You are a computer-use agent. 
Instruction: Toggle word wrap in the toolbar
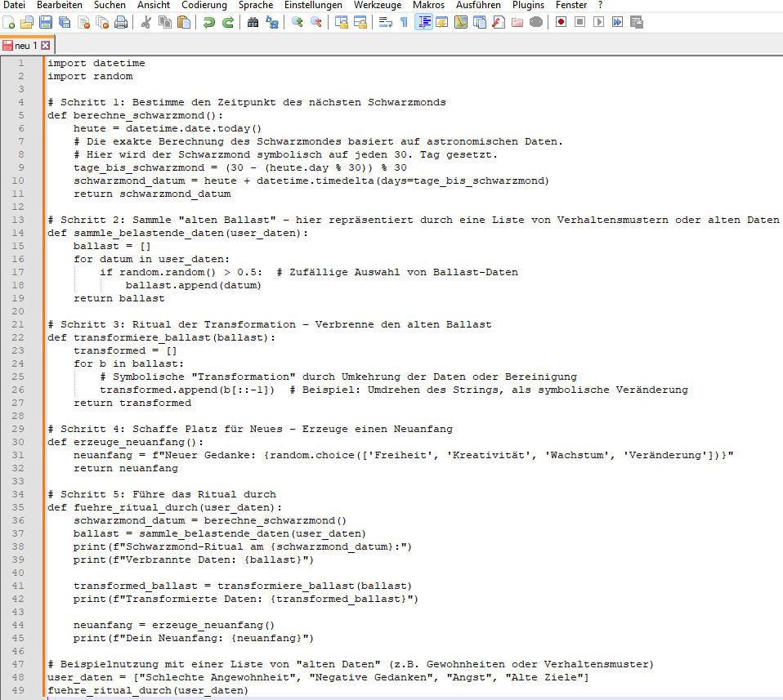pyautogui.click(x=386, y=22)
